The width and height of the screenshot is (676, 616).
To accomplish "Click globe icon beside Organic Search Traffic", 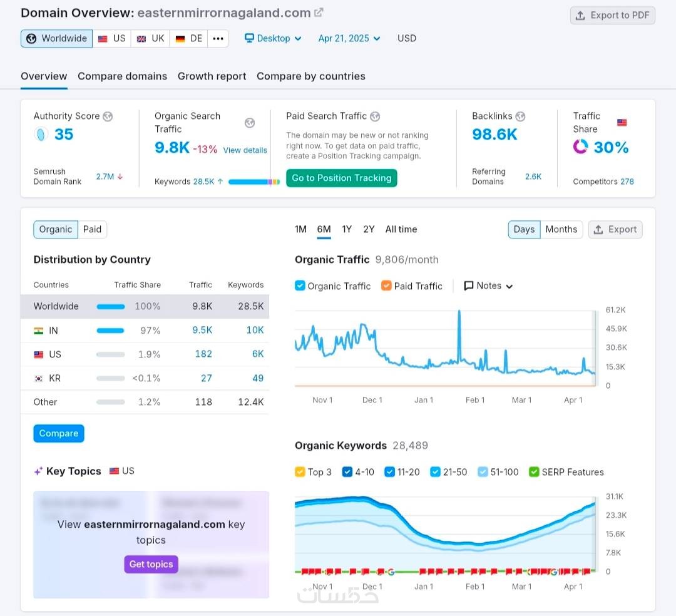I will click(250, 123).
